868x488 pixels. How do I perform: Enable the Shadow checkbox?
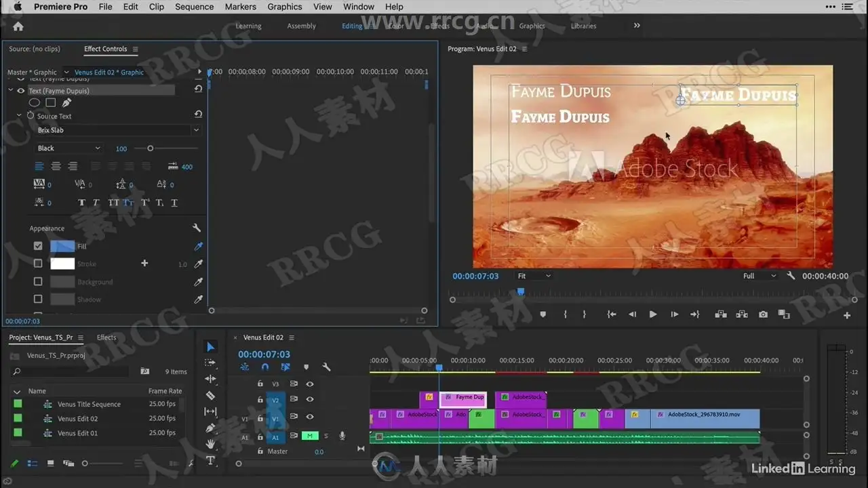coord(38,299)
